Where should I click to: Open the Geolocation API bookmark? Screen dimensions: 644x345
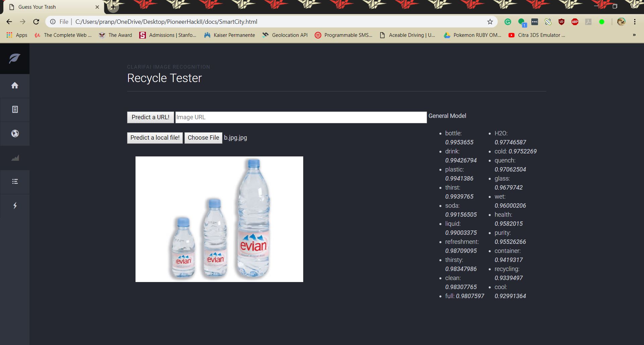point(285,35)
